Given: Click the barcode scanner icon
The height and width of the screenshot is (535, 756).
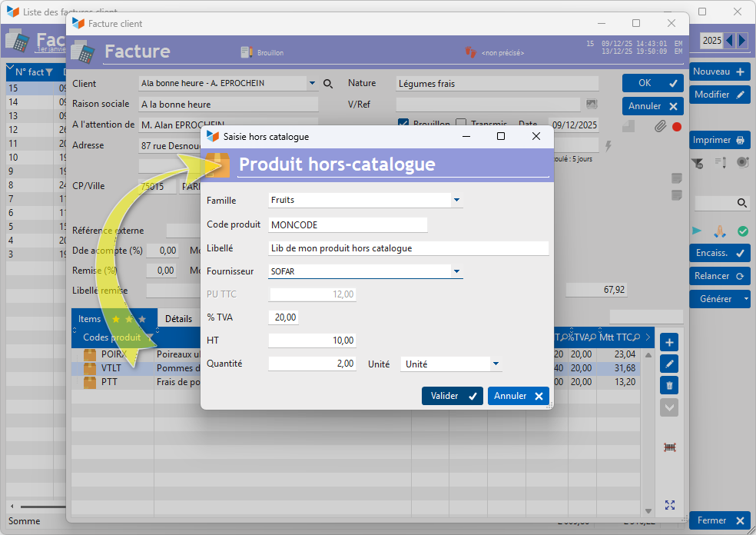Looking at the screenshot, I should tap(669, 447).
